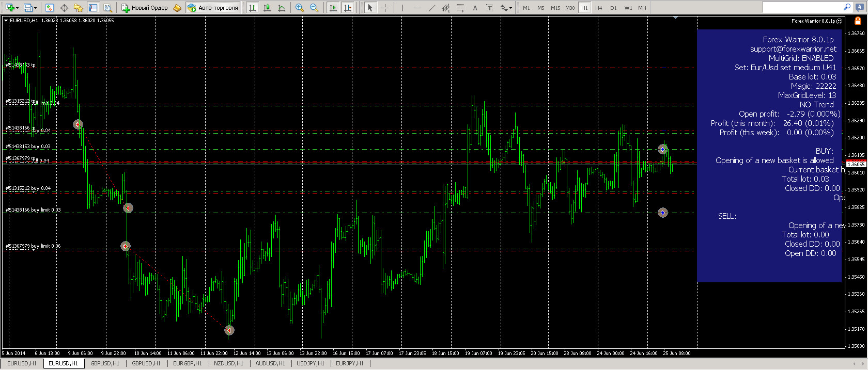Switch to line chart display
This screenshot has height=370, width=868.
click(x=282, y=8)
